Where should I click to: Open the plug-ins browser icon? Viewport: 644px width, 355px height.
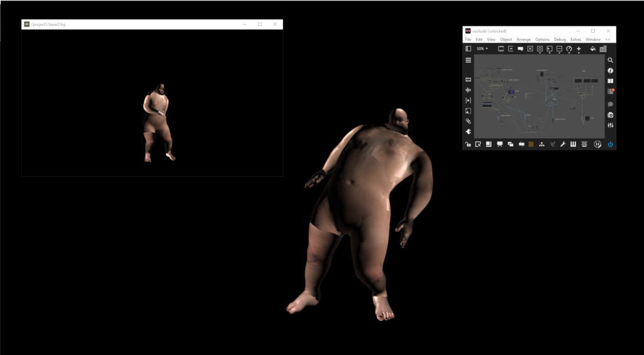click(468, 132)
